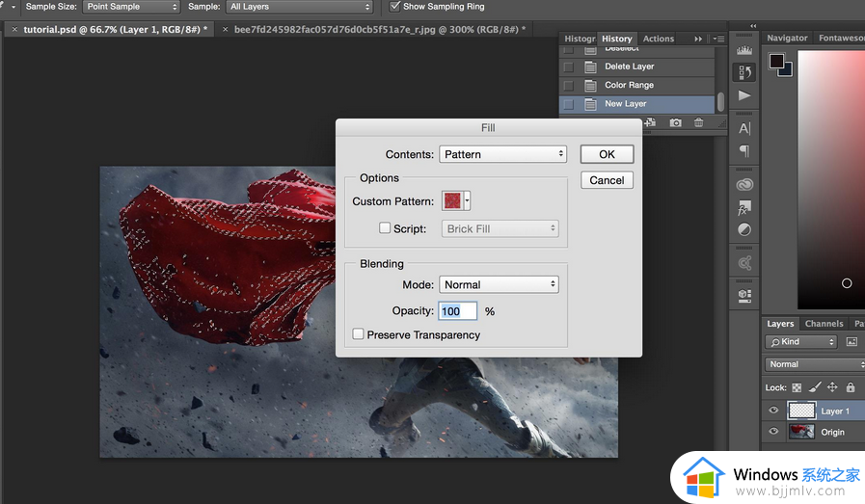The image size is (865, 504).
Task: Click the Opacity input field
Action: point(457,311)
